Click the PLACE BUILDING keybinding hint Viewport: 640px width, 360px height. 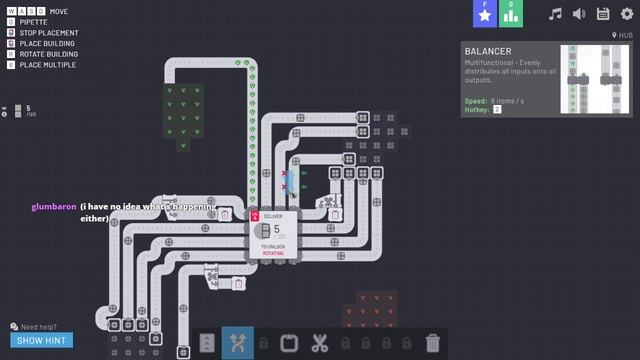[47, 43]
